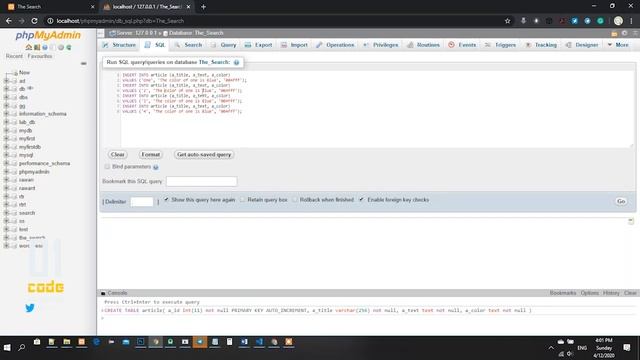The height and width of the screenshot is (360, 640).
Task: Click the phpMyAdmin Home icon
Action: [x=29, y=47]
